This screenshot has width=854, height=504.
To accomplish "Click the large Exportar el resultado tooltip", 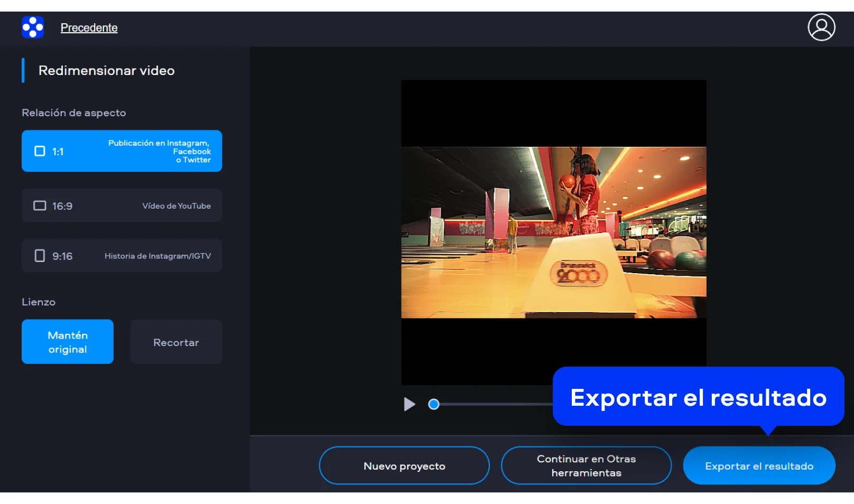I will pyautogui.click(x=698, y=397).
